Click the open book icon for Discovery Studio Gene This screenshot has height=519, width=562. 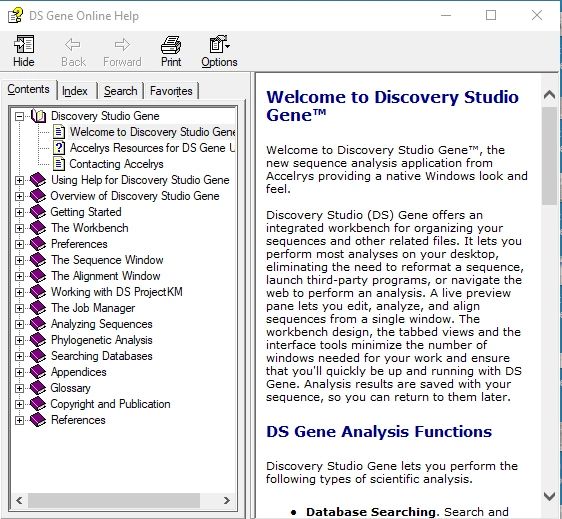point(38,116)
